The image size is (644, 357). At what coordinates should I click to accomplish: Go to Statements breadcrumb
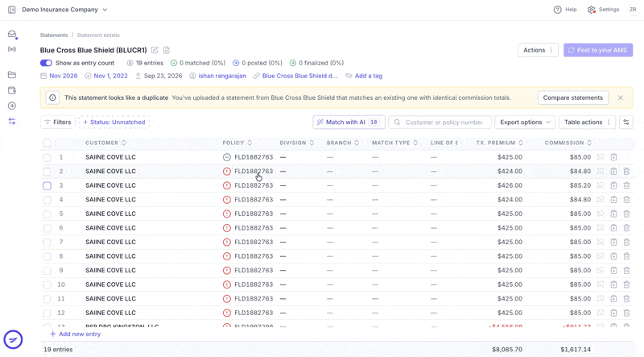coord(54,35)
